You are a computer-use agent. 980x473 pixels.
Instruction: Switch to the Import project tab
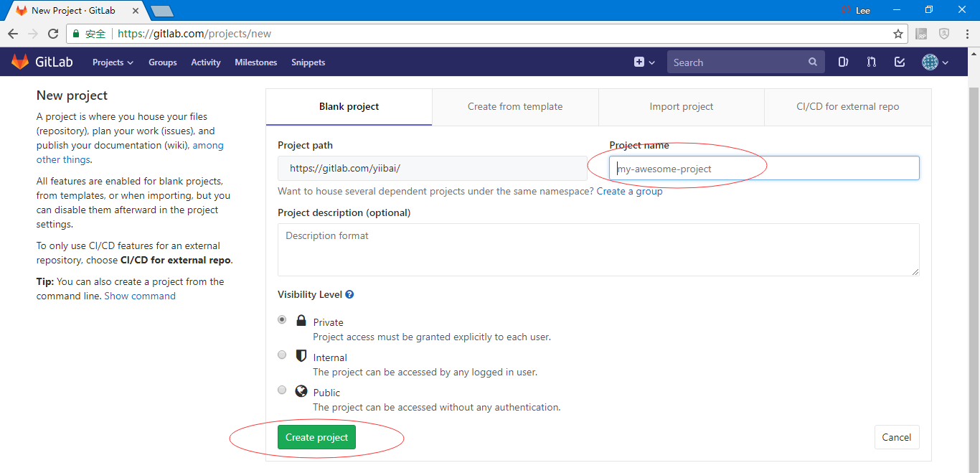point(682,107)
